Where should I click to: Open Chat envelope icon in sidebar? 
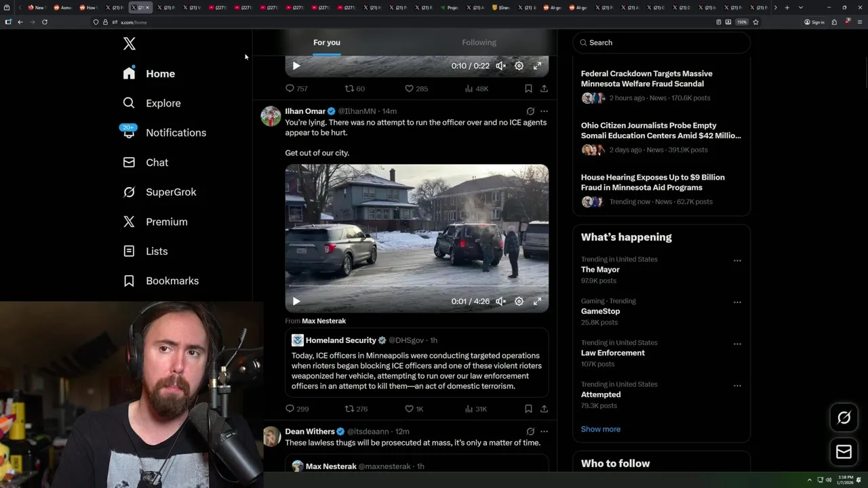click(129, 163)
